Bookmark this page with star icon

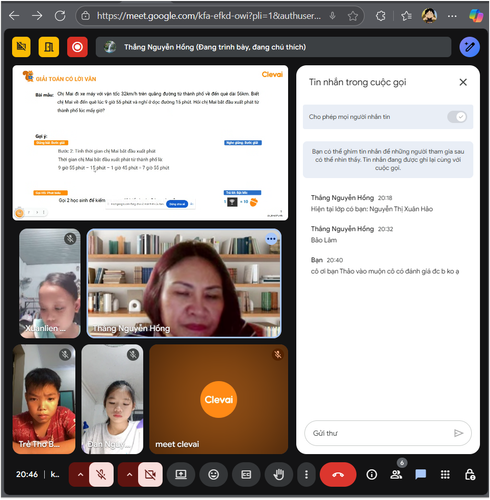tap(352, 16)
